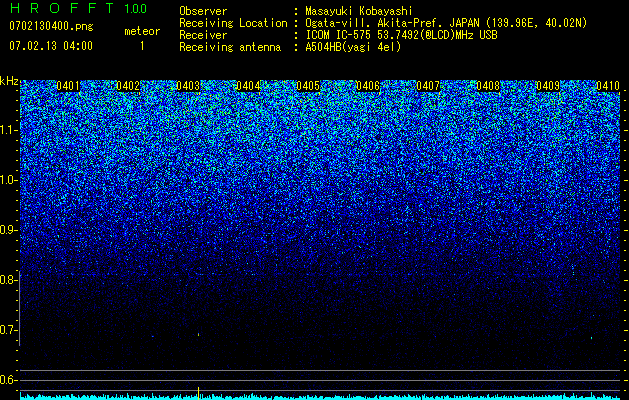Viewport: 629px width, 400px height.
Task: Click the 0405 time marker
Action: point(308,86)
